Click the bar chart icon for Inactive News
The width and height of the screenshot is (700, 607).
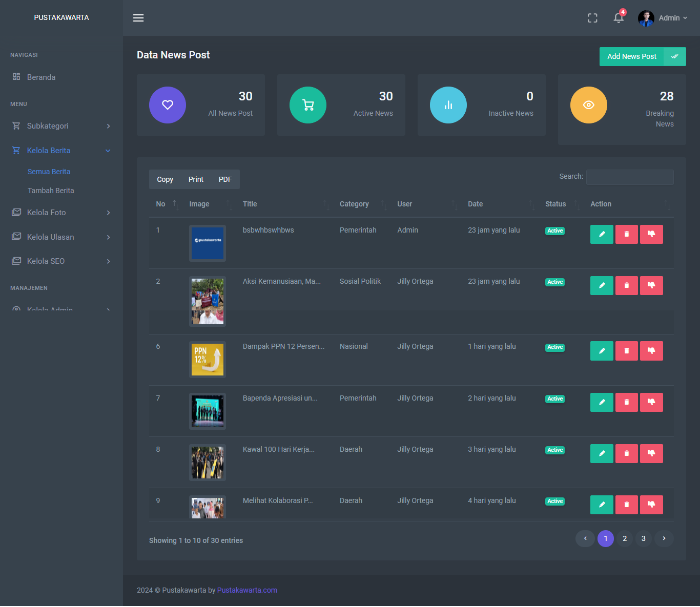coord(448,105)
